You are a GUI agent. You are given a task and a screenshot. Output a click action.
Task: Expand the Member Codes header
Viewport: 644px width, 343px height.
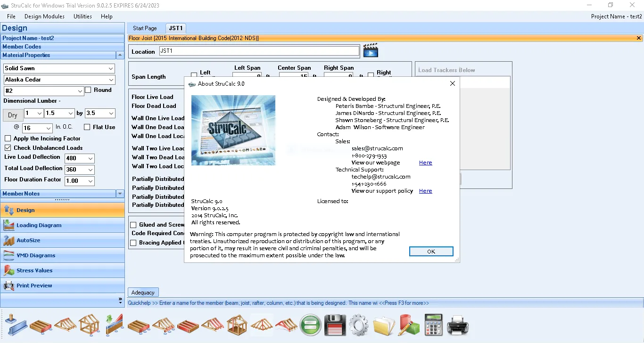pyautogui.click(x=62, y=47)
